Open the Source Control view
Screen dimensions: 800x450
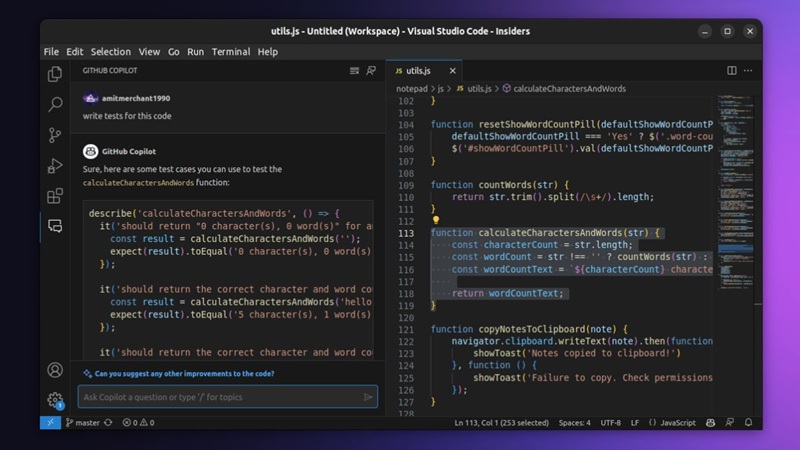click(55, 135)
